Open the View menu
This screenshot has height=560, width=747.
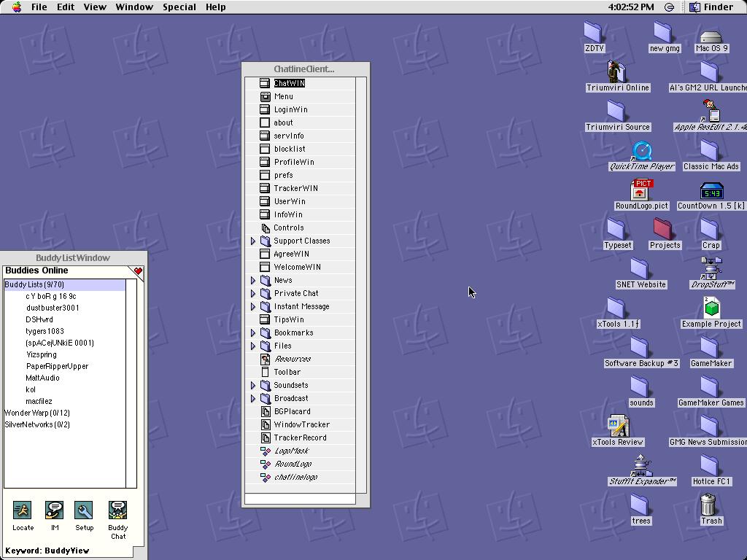pos(95,7)
